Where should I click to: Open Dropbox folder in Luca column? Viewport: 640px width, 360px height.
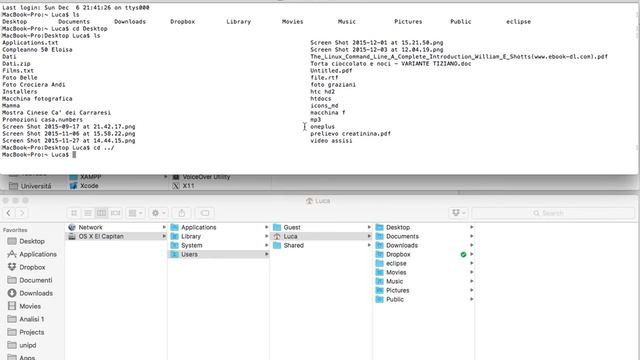[x=424, y=254]
